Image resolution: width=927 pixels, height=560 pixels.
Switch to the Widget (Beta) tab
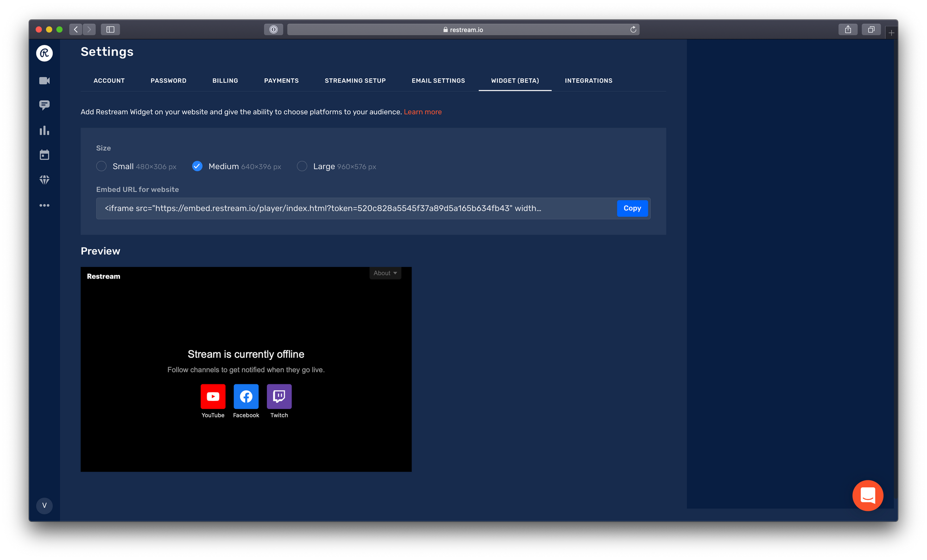(x=515, y=81)
